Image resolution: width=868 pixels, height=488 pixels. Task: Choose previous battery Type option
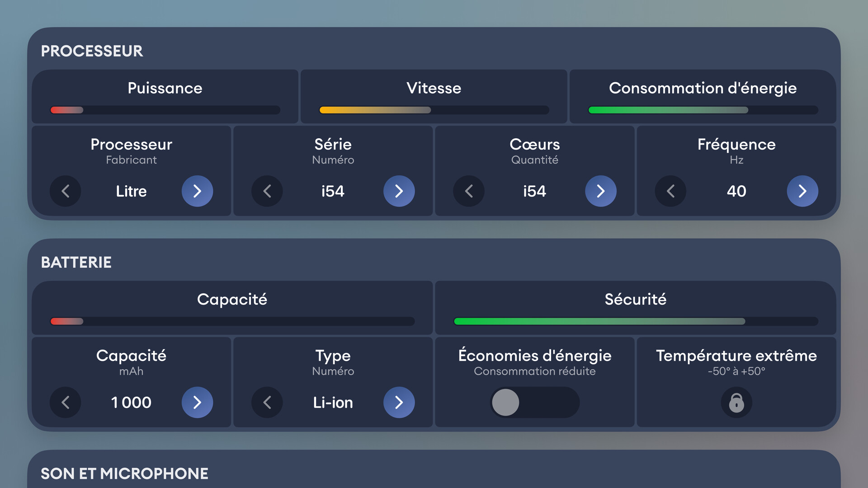[x=267, y=402]
